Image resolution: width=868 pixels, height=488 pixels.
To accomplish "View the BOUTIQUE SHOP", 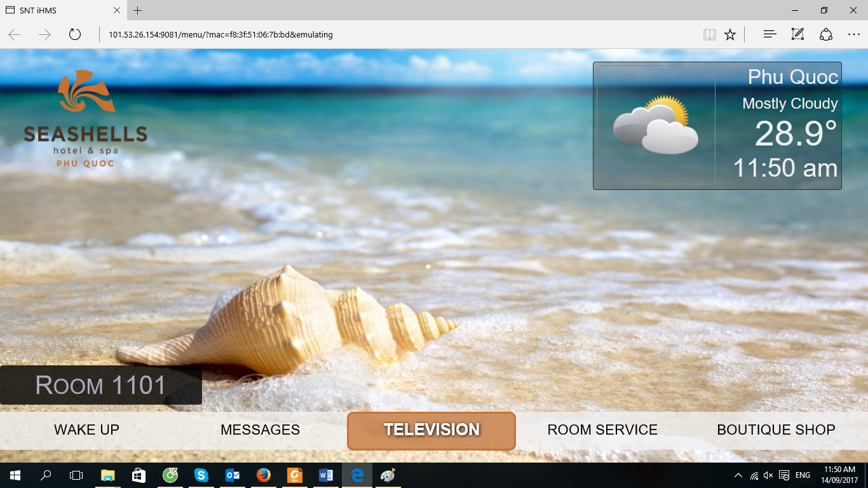I will pyautogui.click(x=776, y=430).
